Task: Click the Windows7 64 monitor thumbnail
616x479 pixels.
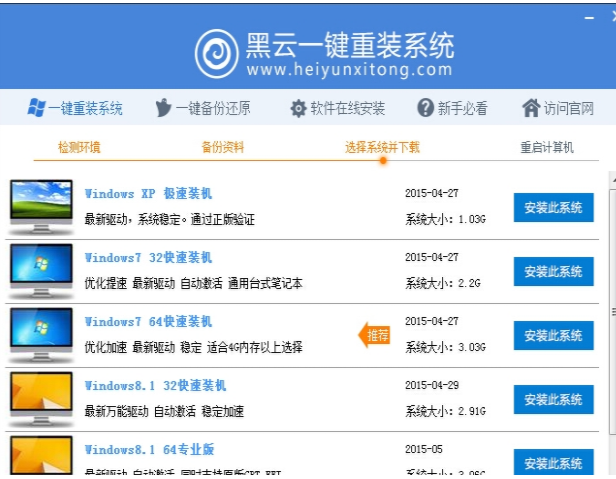Action: (x=41, y=335)
